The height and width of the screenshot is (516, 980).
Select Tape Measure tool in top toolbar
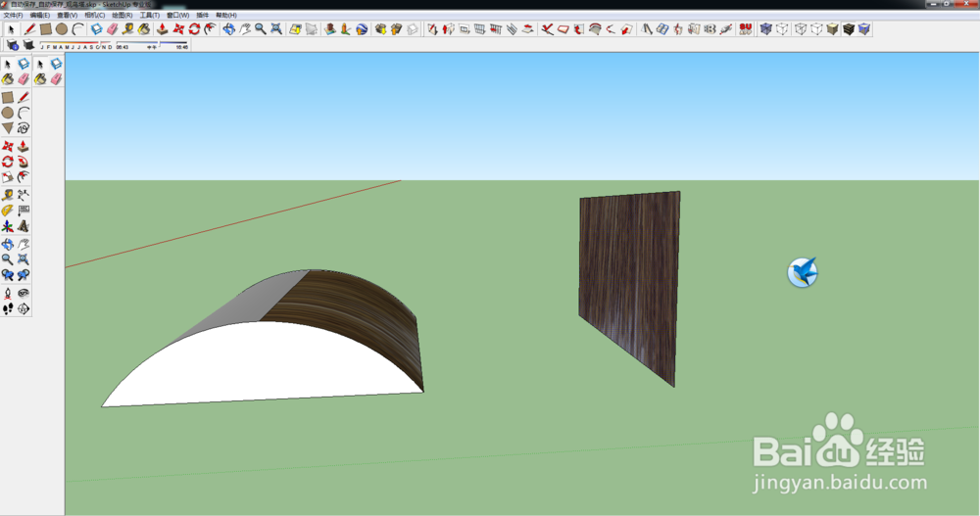[128, 29]
